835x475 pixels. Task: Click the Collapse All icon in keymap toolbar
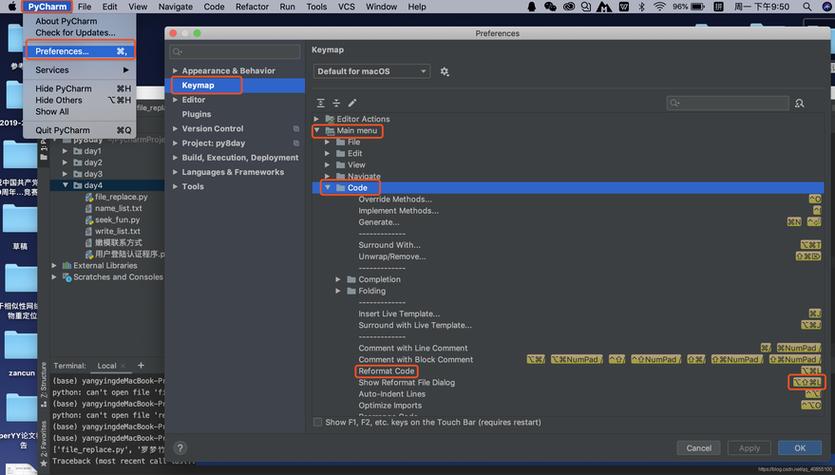[336, 103]
